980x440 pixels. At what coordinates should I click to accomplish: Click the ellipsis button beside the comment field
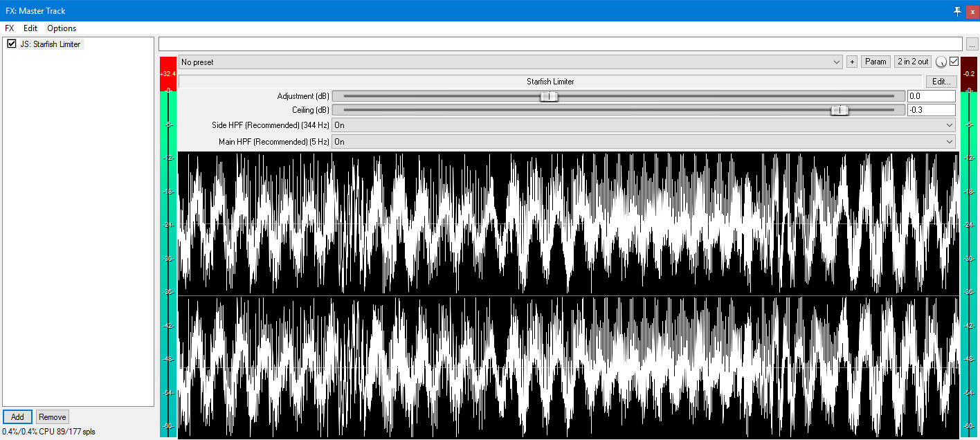(x=972, y=44)
